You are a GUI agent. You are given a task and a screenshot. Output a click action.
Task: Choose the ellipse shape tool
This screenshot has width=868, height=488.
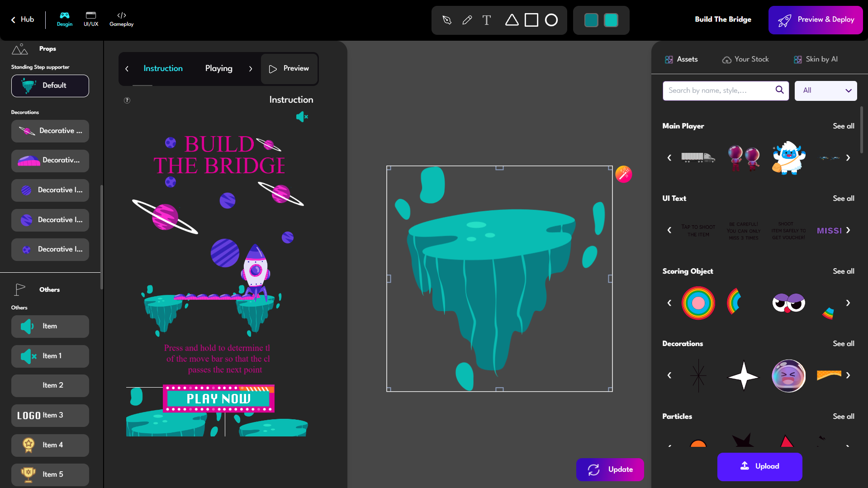[551, 20]
